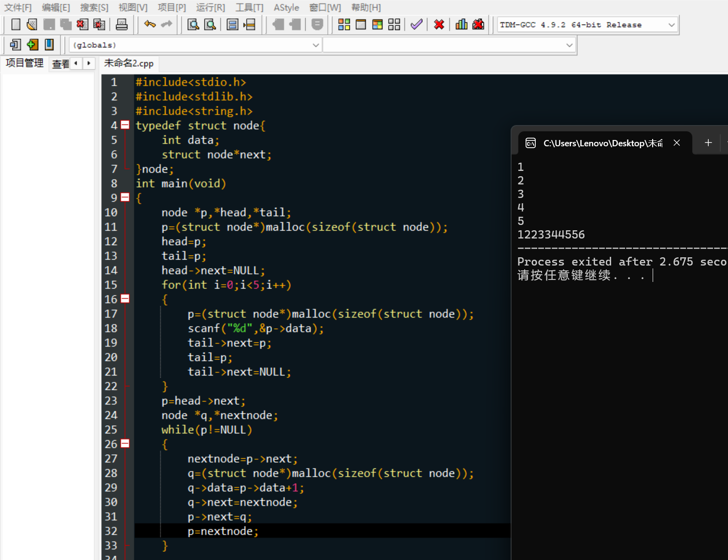
Task: Click the Print toolbar icon
Action: (122, 25)
